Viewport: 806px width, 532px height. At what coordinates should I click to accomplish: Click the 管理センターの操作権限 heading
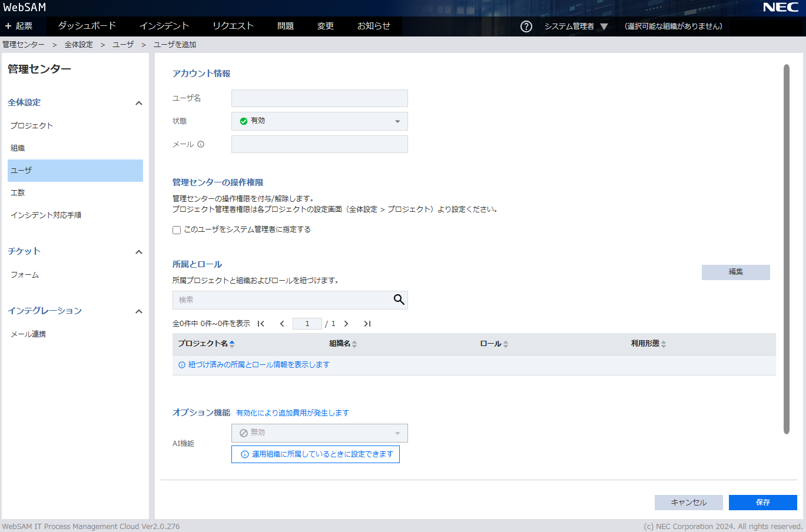218,182
